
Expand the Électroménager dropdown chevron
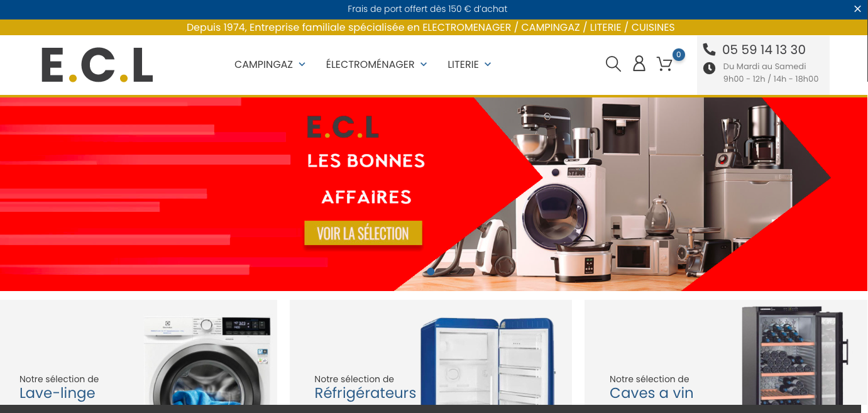tap(424, 64)
